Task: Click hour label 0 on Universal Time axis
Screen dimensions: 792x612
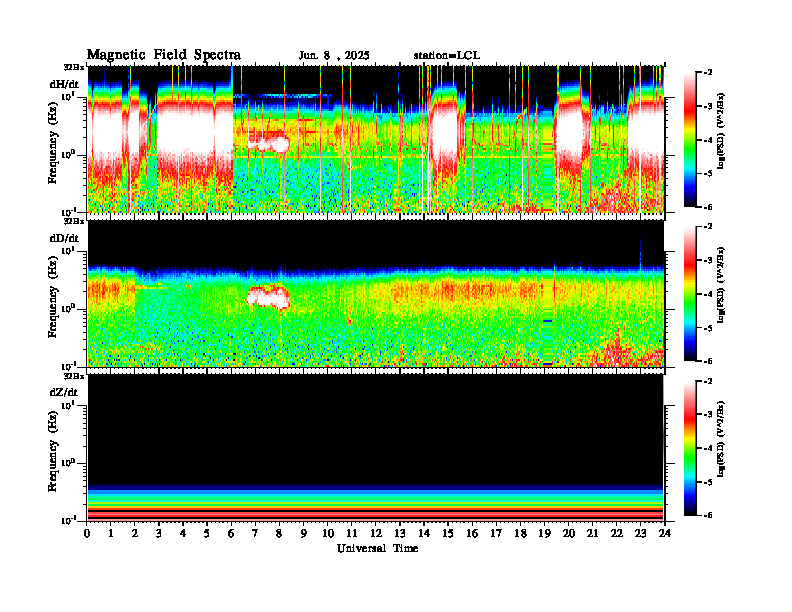Action: point(87,534)
